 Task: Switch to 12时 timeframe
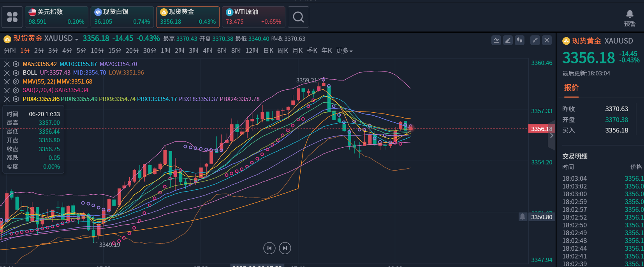pyautogui.click(x=252, y=51)
